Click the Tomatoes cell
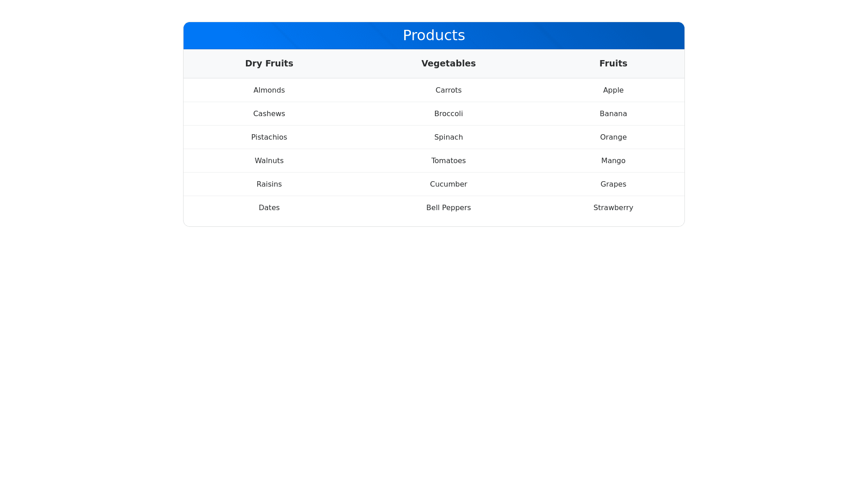The image size is (868, 488). [448, 160]
